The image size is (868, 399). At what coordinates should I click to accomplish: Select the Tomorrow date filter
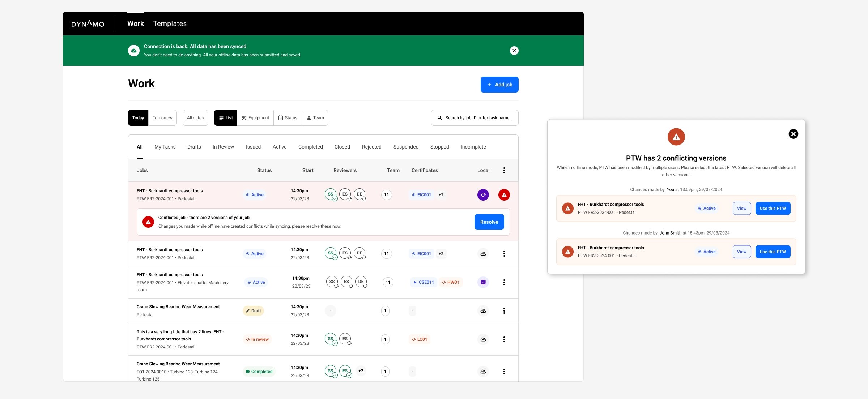click(162, 118)
